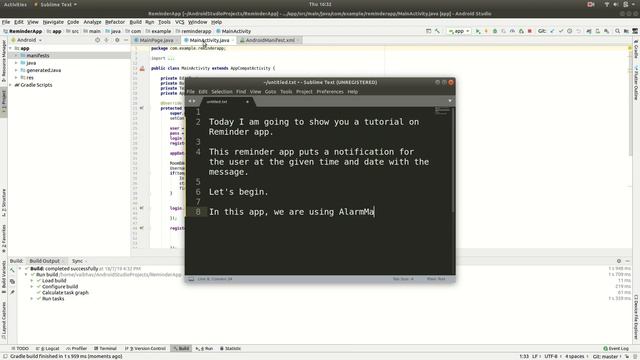Open the Analyze menu in Android Studio
The width and height of the screenshot is (640, 360).
92,22
